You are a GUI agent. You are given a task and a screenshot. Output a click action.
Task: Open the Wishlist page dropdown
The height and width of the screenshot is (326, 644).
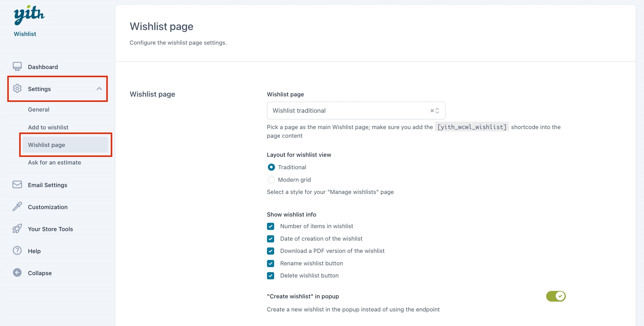tap(356, 111)
